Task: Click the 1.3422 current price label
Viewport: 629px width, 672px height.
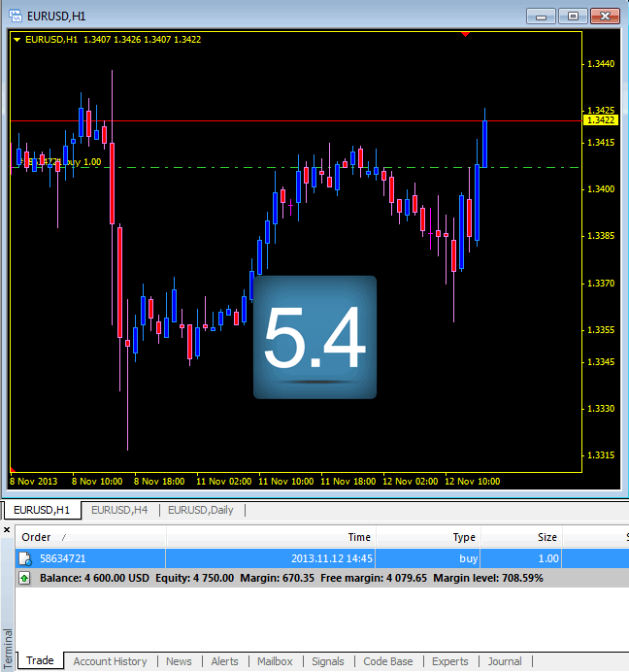Action: point(600,120)
